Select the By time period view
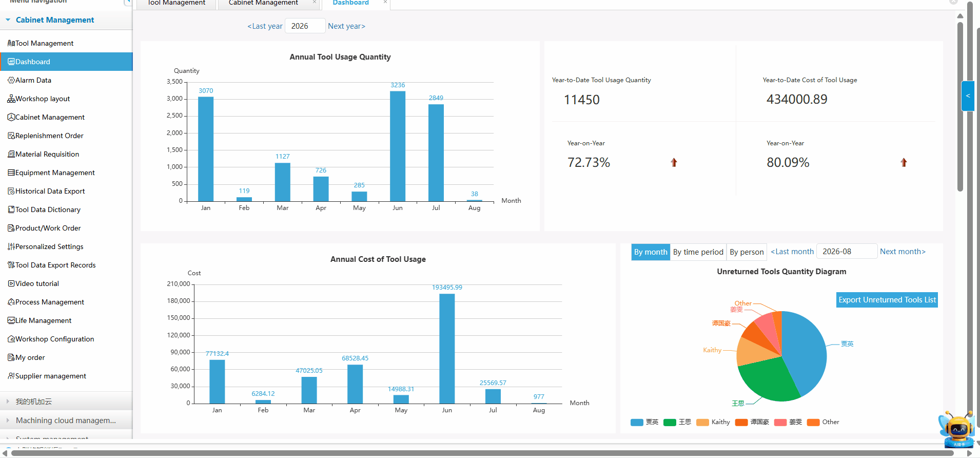980x458 pixels. [698, 252]
